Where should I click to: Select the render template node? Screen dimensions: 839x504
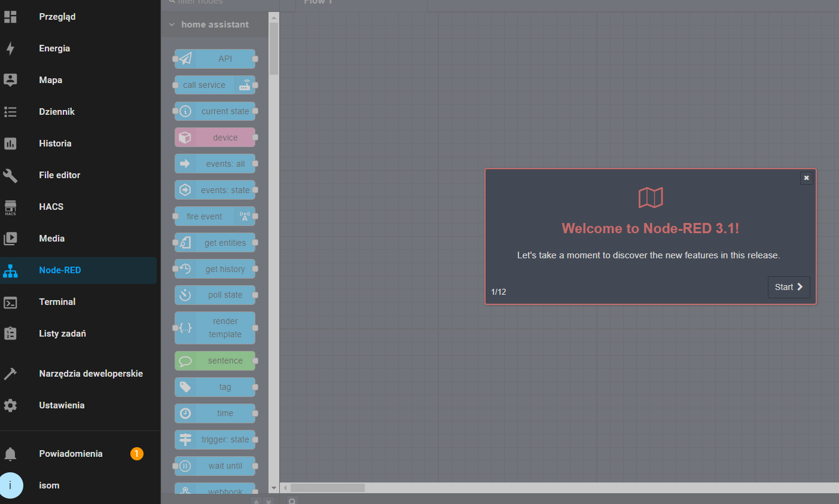point(215,328)
